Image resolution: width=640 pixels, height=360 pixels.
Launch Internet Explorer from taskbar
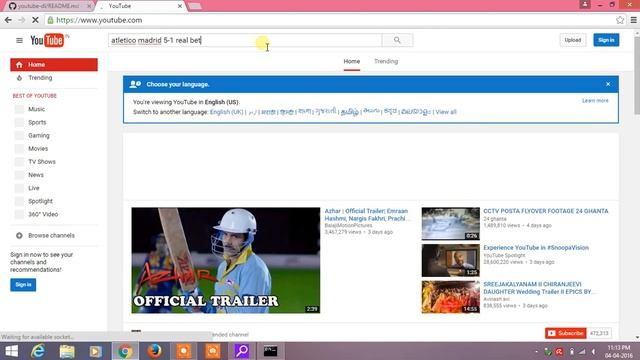pos(38,351)
